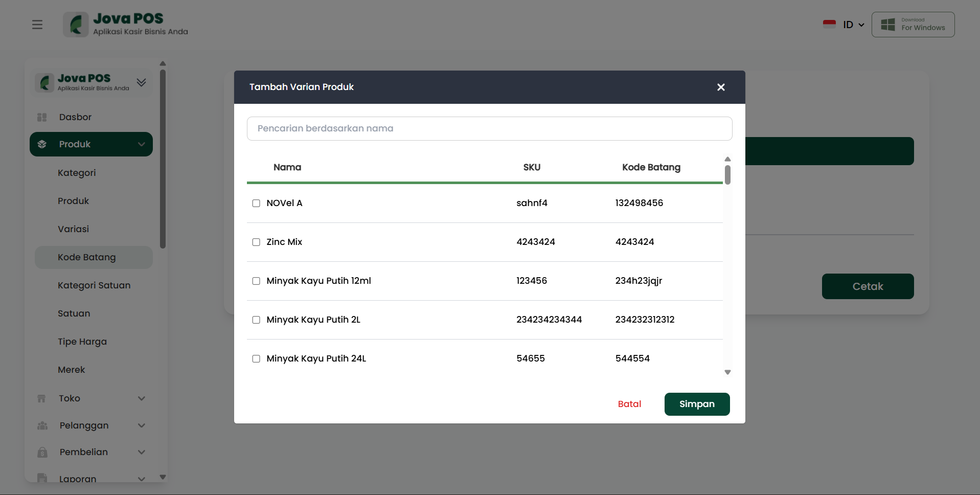This screenshot has width=980, height=495.
Task: Click the Simpan button
Action: coord(696,404)
